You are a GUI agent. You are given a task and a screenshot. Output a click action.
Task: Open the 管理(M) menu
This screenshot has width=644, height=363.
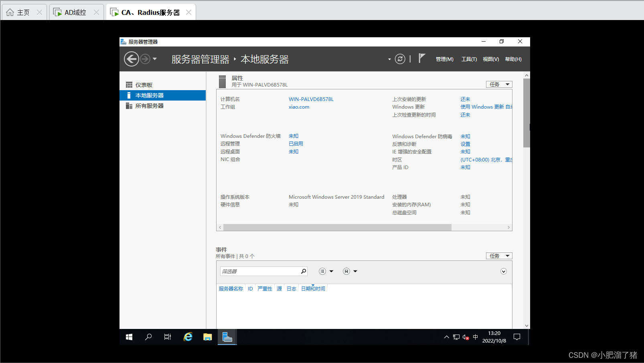click(445, 59)
